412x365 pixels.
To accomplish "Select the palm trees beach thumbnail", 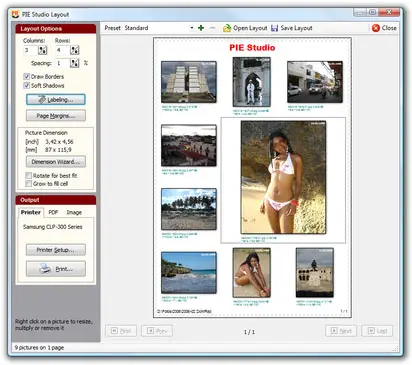I will click(189, 209).
